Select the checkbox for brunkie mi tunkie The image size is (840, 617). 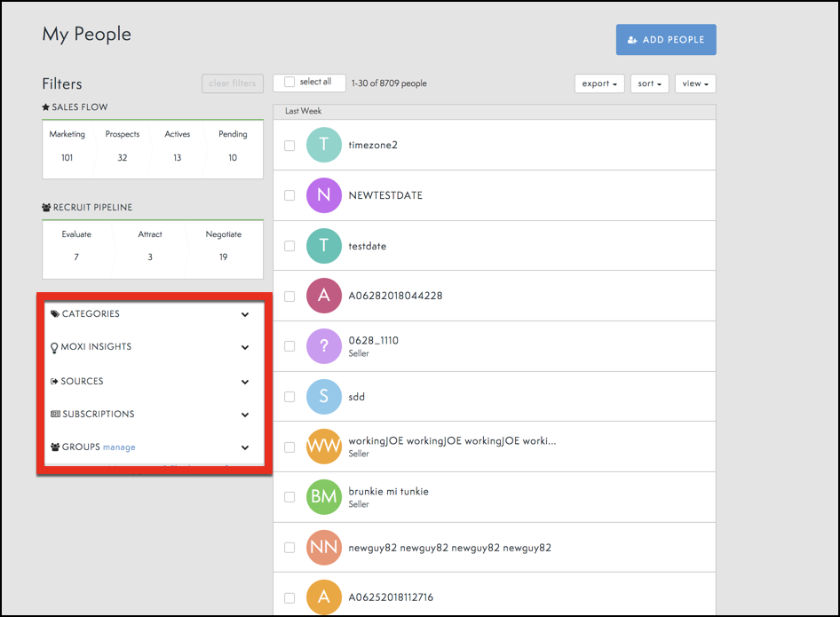coord(289,497)
